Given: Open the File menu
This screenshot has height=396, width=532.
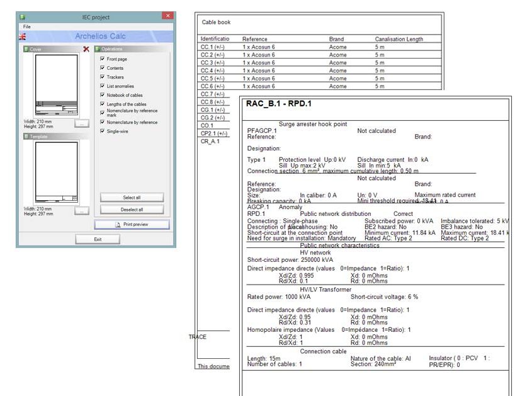Looking at the screenshot, I should click(27, 26).
